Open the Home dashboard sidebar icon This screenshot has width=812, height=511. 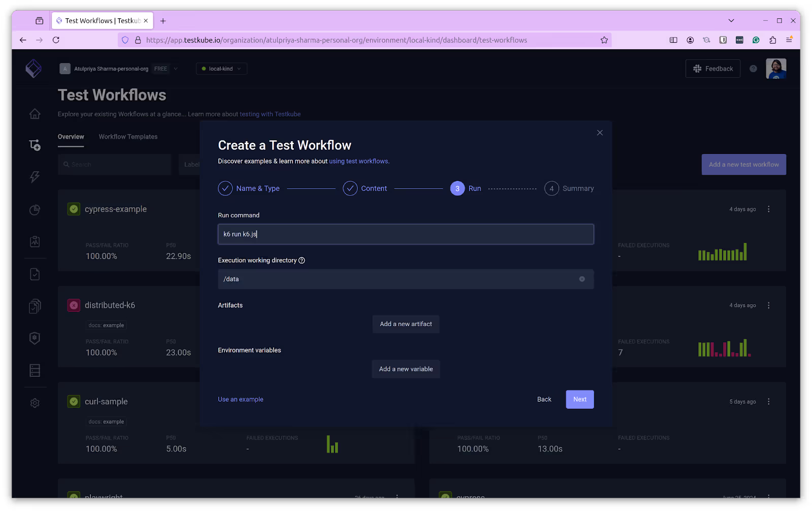coord(35,114)
